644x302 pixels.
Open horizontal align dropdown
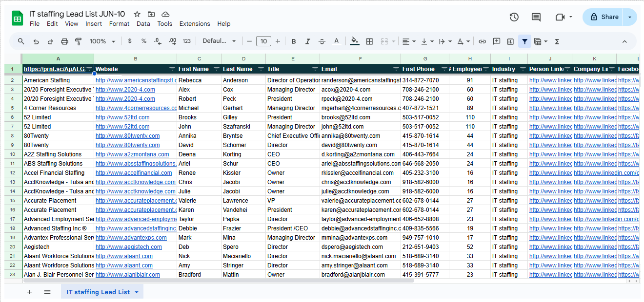(409, 41)
